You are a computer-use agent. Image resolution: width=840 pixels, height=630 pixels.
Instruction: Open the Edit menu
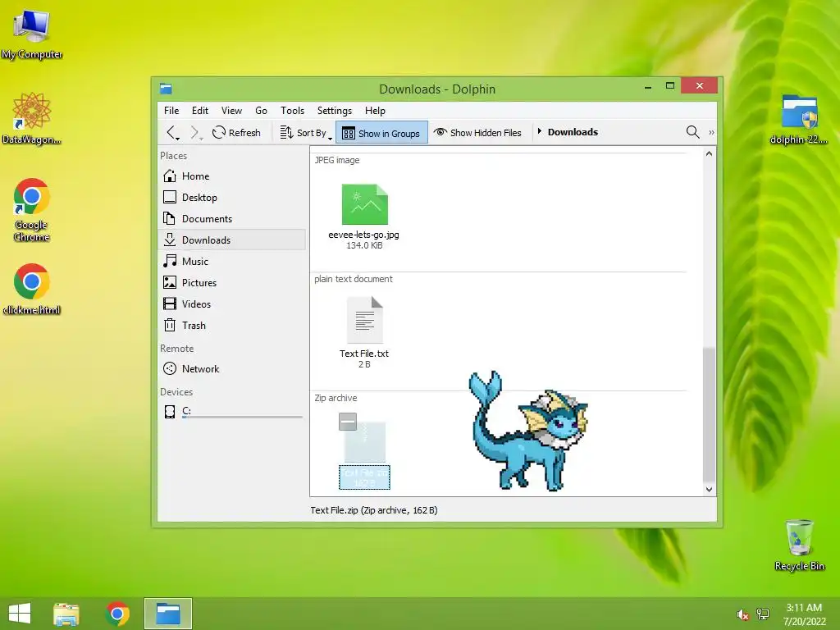(200, 111)
